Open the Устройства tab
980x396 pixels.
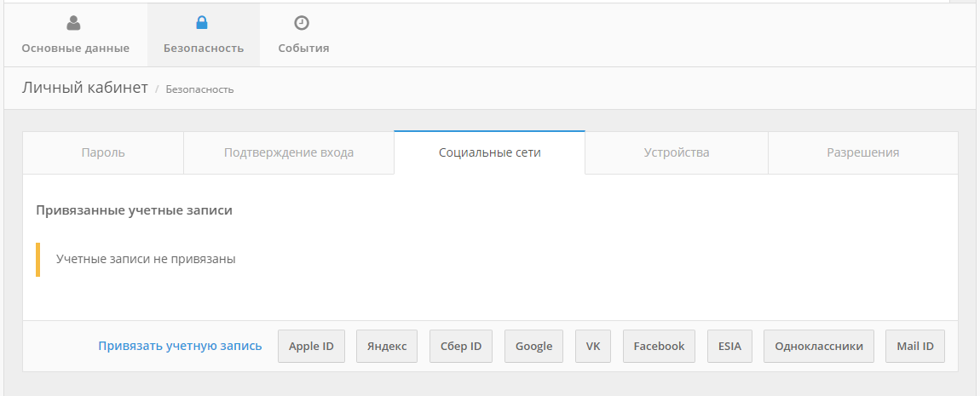pyautogui.click(x=677, y=152)
